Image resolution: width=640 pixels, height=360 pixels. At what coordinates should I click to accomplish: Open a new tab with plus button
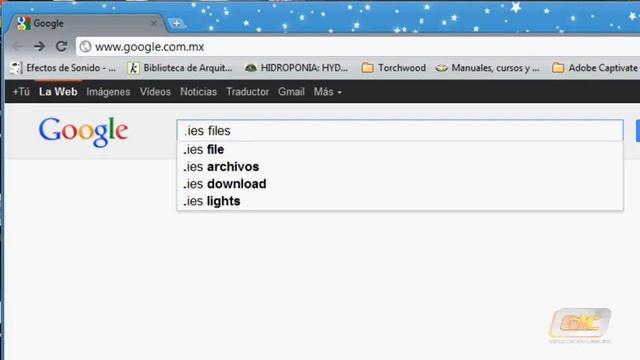pyautogui.click(x=176, y=24)
